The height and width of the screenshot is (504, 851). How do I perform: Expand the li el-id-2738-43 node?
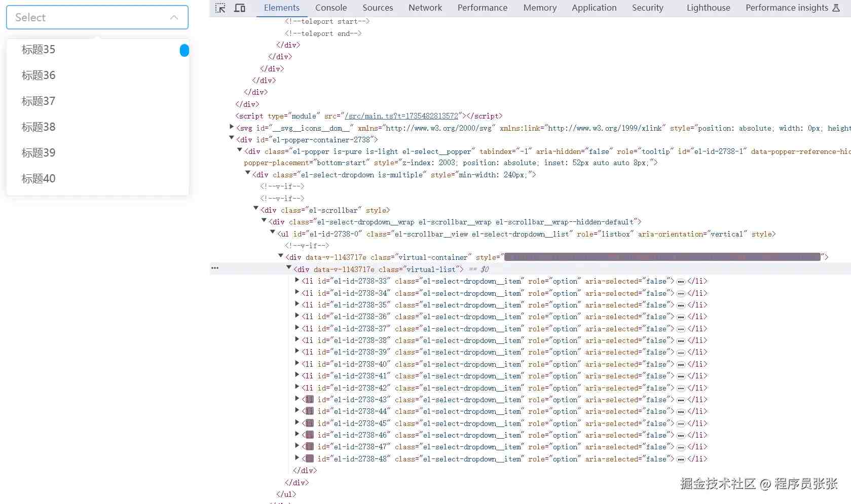click(297, 399)
